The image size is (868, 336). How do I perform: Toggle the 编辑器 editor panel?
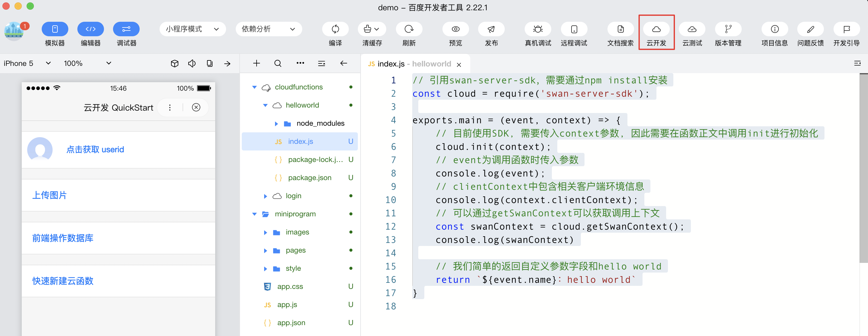(x=90, y=29)
